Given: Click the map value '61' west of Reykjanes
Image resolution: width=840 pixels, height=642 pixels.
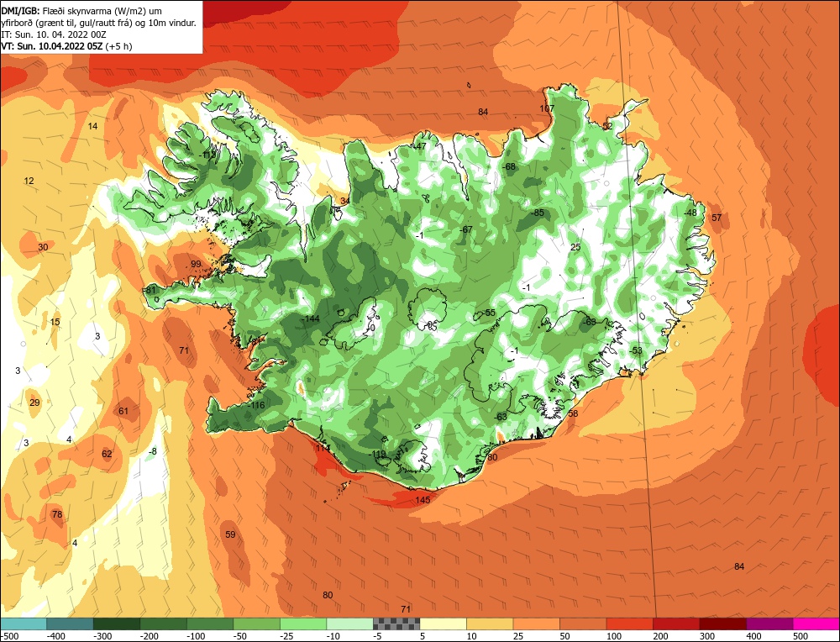Looking at the screenshot, I should pyautogui.click(x=123, y=411).
